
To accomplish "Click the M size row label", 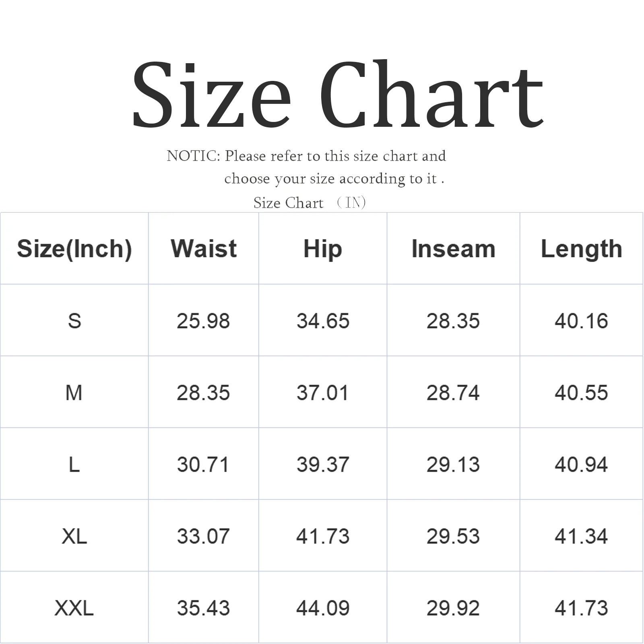I will pyautogui.click(x=74, y=393).
